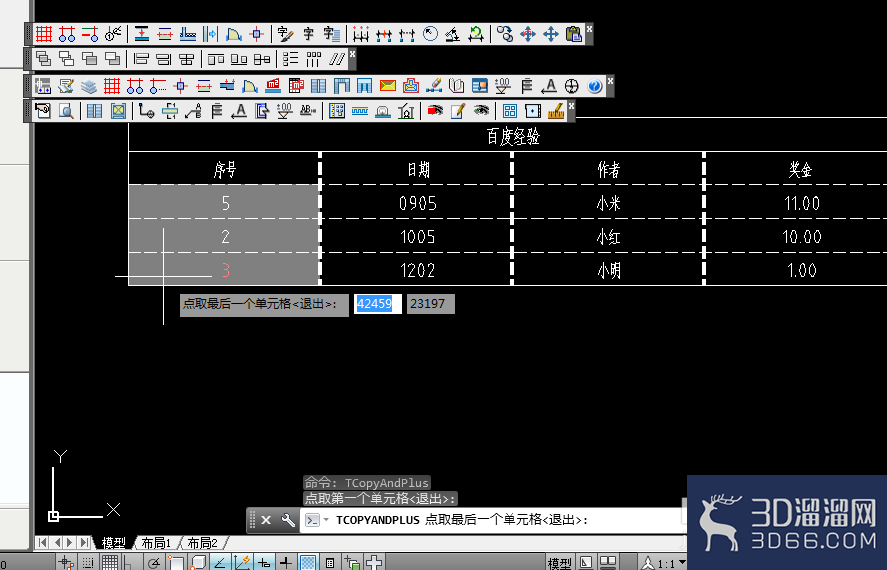Click the wrench customize icon on command line
Viewport: 887px width, 570px height.
(288, 520)
